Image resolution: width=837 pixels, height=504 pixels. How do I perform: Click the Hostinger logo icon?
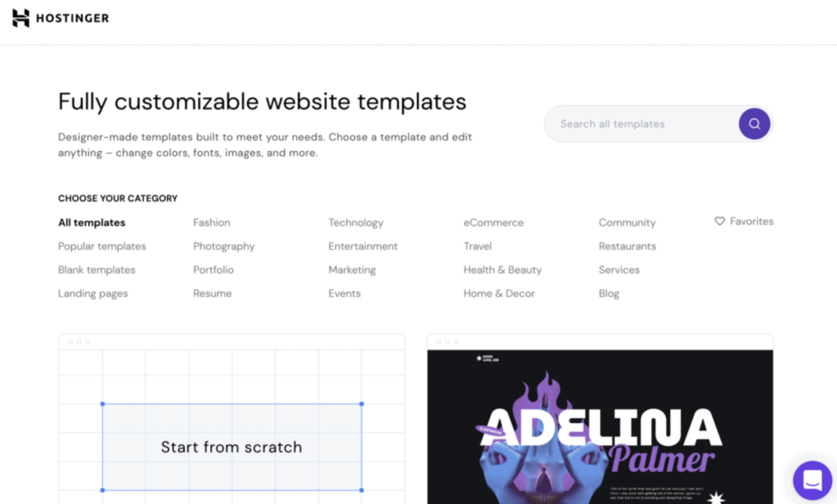coord(20,18)
